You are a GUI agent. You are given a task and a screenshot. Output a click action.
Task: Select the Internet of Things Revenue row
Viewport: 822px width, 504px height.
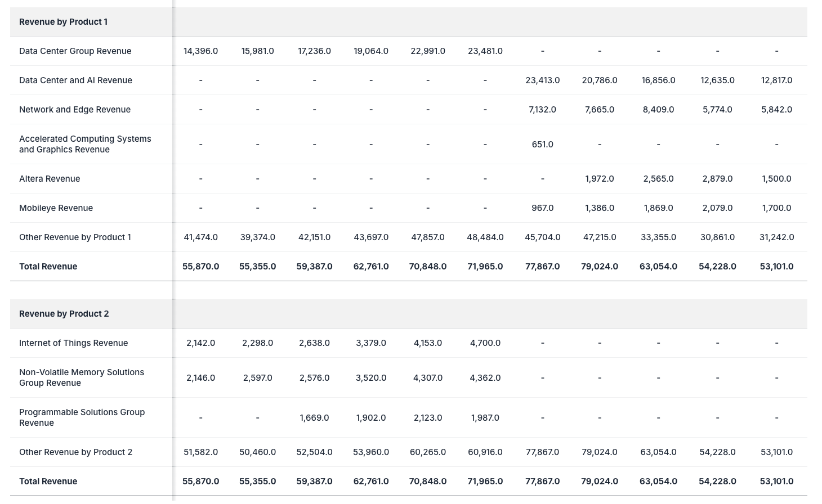coord(73,343)
